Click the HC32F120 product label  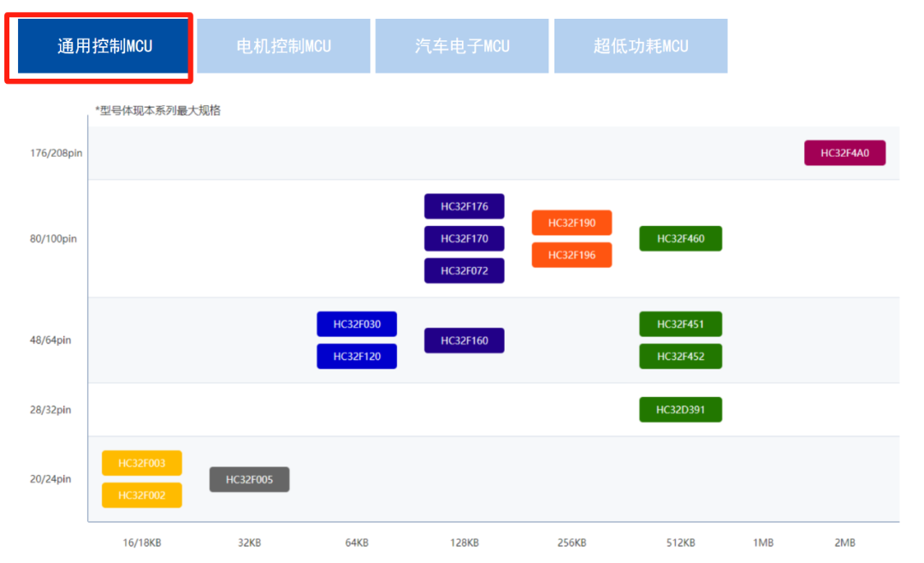(357, 356)
